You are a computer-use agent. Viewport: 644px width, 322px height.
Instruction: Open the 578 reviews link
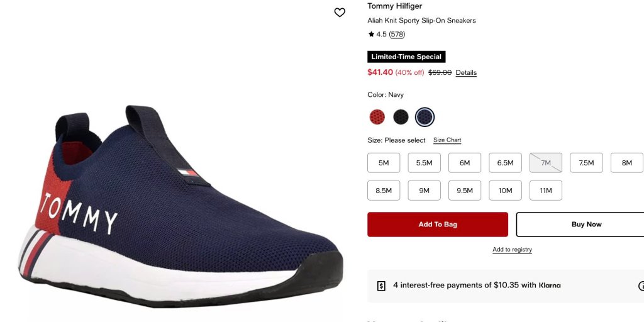(397, 35)
